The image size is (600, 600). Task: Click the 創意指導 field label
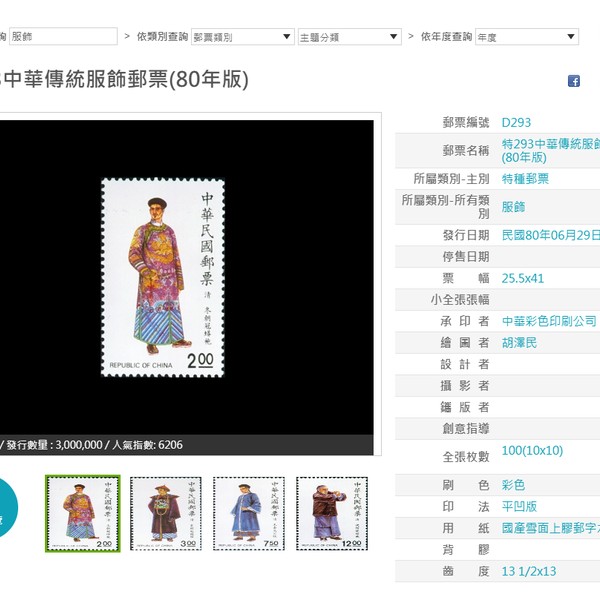[466, 429]
